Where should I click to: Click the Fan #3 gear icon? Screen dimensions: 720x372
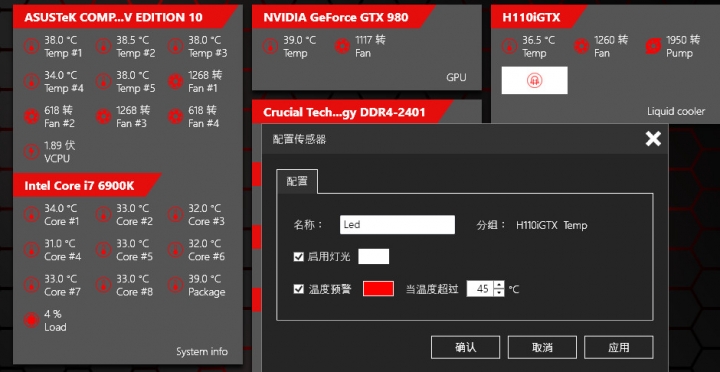pyautogui.click(x=103, y=116)
